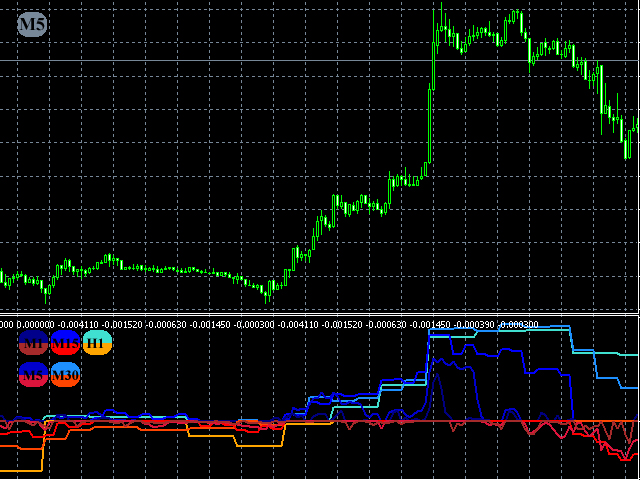
Task: Click the -0.000390 indicator value label
Action: tap(474, 324)
